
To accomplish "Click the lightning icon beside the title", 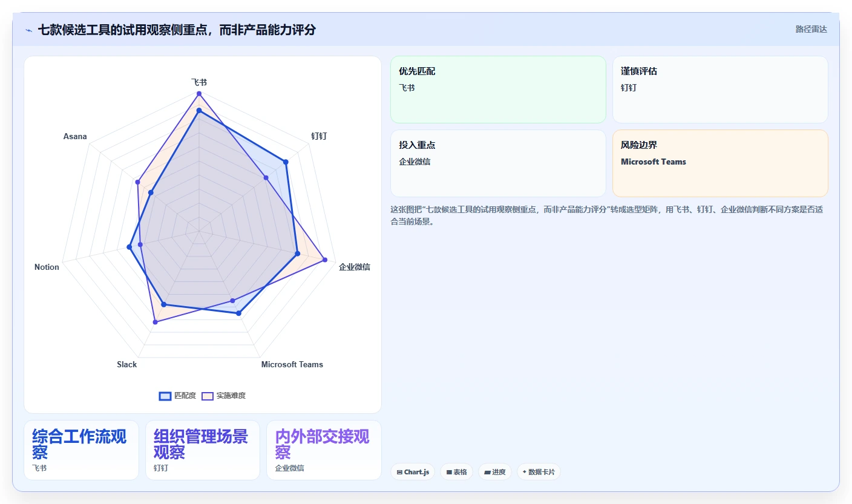I will click(28, 30).
